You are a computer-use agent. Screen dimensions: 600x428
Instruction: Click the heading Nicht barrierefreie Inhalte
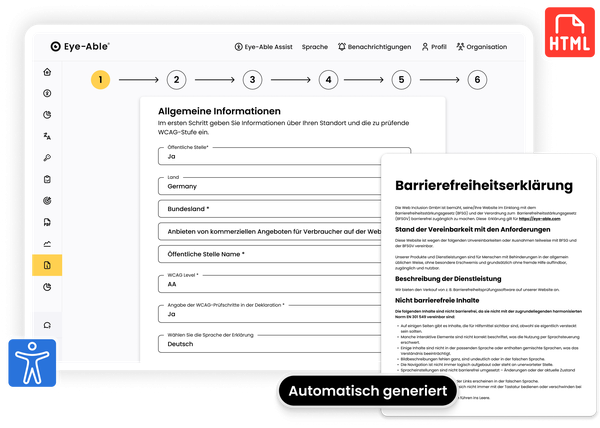437,300
